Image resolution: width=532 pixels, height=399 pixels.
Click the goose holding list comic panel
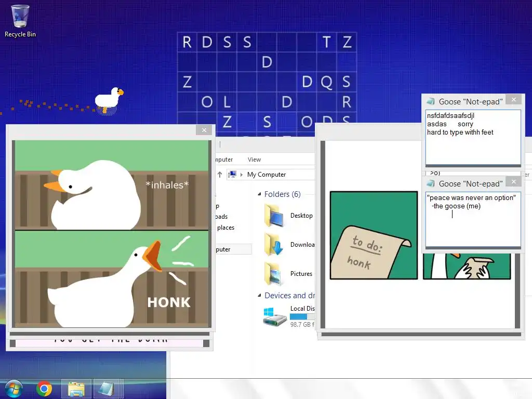point(467,267)
